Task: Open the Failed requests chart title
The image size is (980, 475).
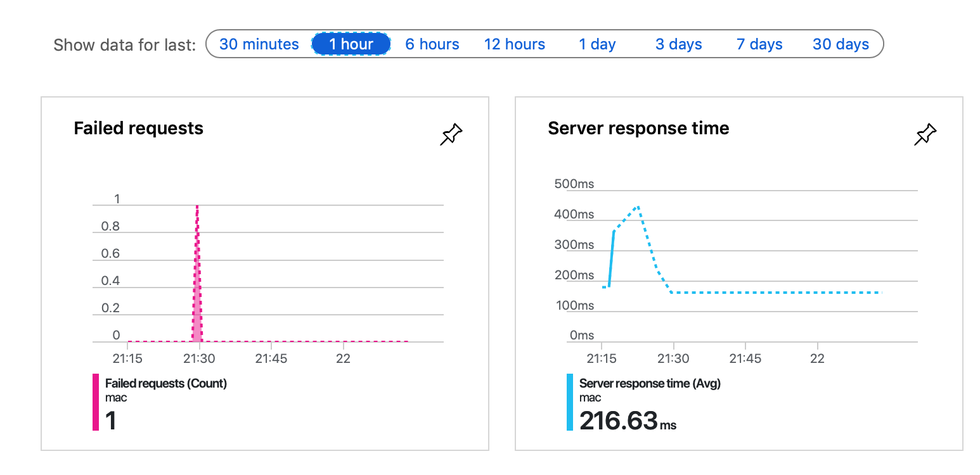Action: 139,128
